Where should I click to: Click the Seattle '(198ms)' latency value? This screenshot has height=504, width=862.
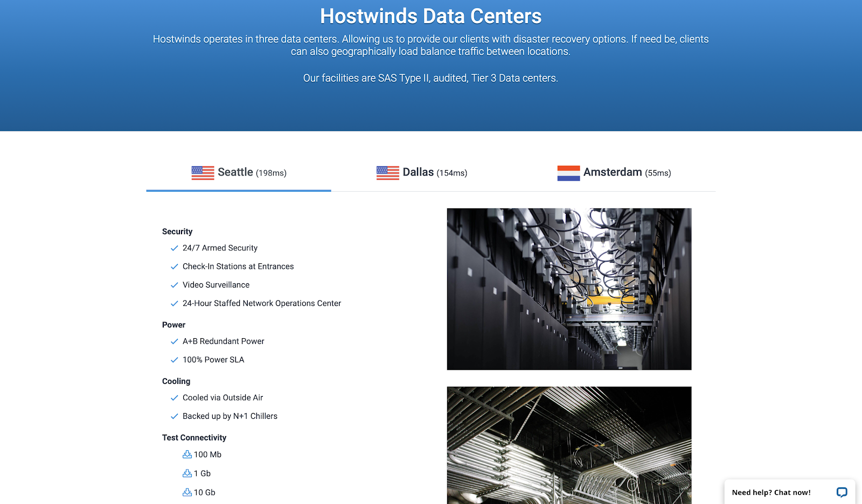(271, 173)
